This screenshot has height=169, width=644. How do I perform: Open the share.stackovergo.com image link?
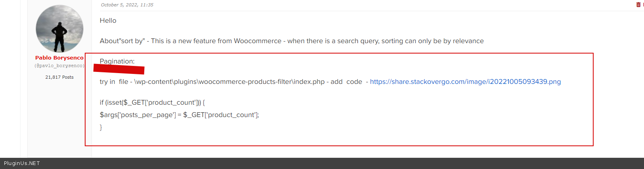pyautogui.click(x=465, y=82)
